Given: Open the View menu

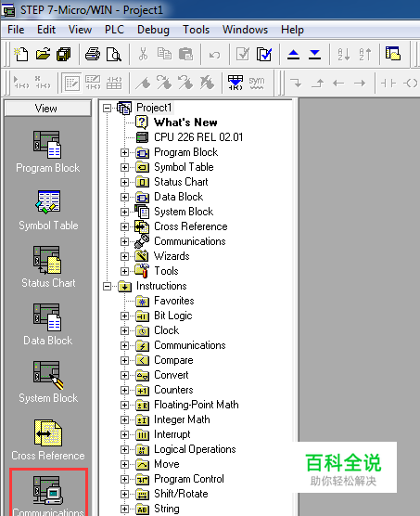Looking at the screenshot, I should click(x=80, y=30).
